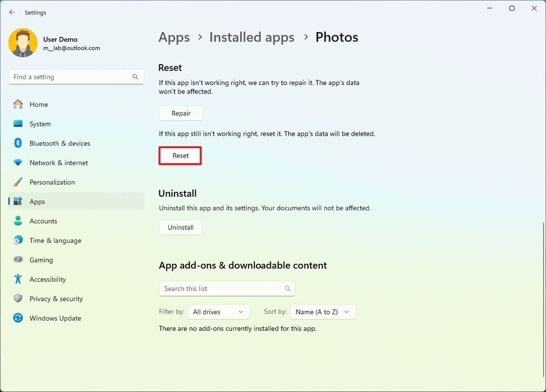This screenshot has height=392, width=546.
Task: Open Privacy & security settings
Action: [x=76, y=299]
